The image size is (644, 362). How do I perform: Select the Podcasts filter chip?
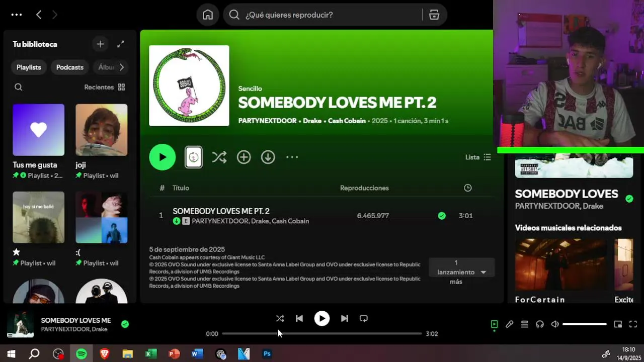70,67
